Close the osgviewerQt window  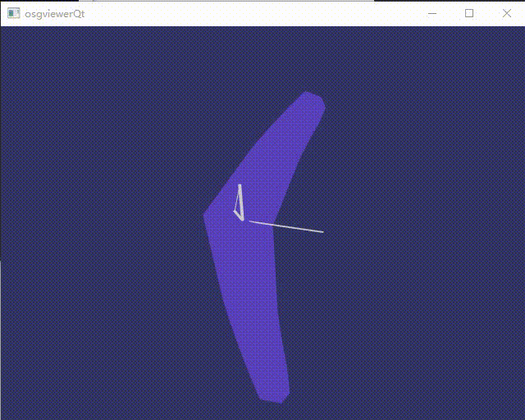point(506,13)
